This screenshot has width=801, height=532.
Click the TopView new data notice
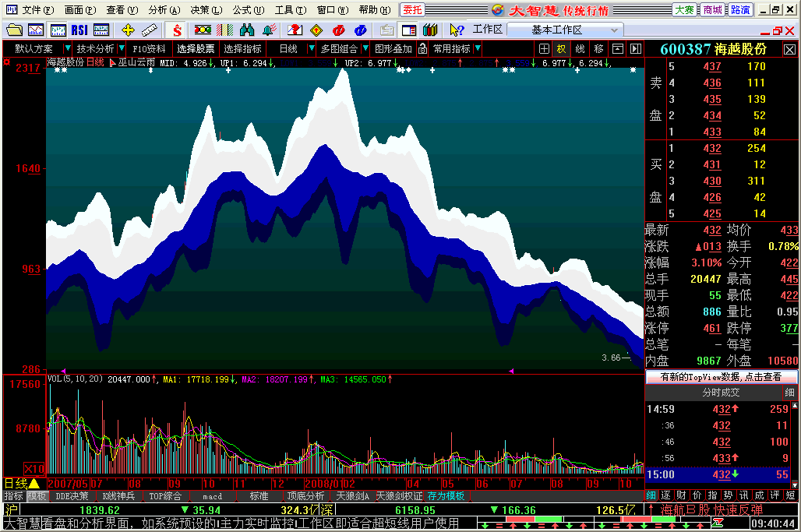point(721,377)
